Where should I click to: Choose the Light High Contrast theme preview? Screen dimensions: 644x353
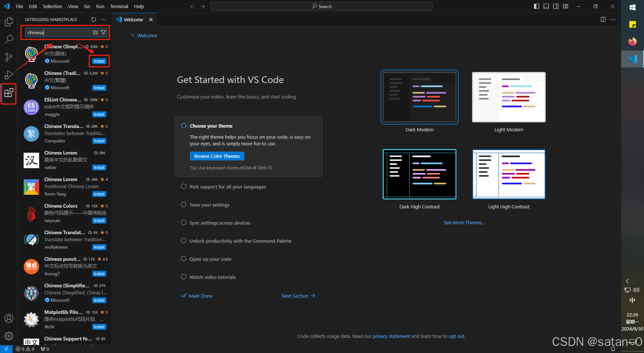509,174
